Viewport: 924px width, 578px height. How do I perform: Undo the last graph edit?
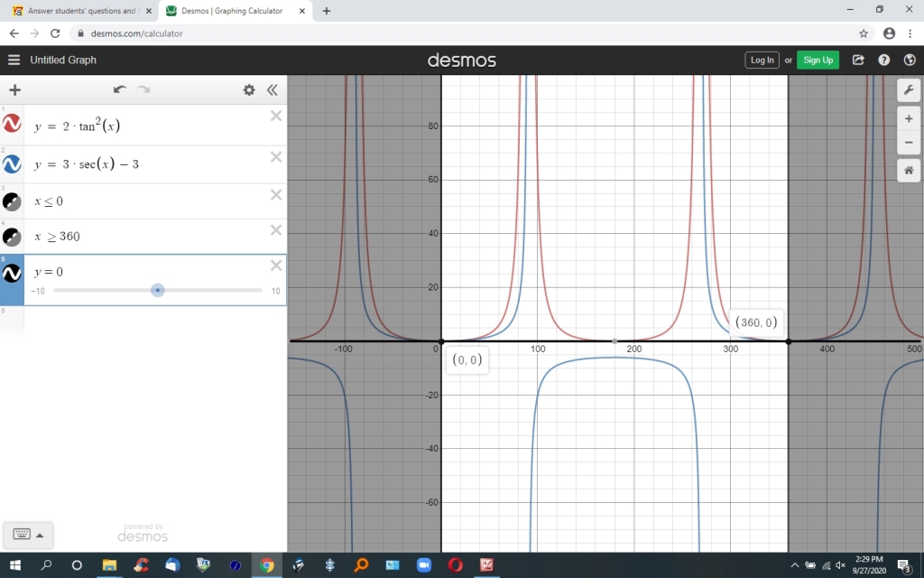pos(120,89)
